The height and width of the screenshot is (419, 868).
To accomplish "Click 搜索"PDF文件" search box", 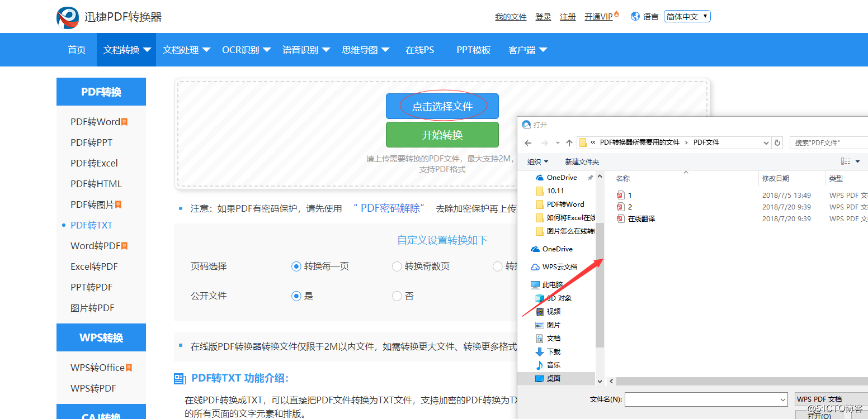I will pyautogui.click(x=829, y=143).
